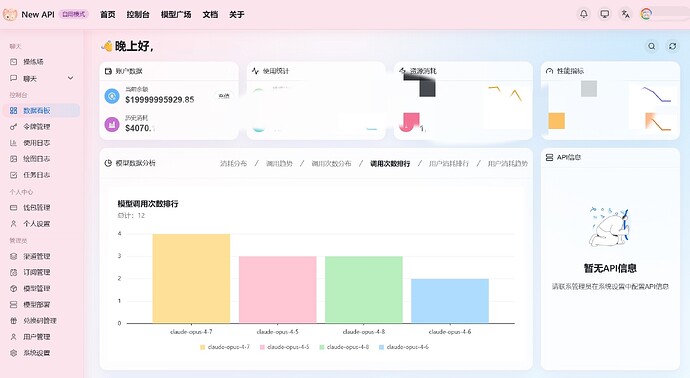
Task: Click the refresh icon on the dashboard
Action: [672, 46]
